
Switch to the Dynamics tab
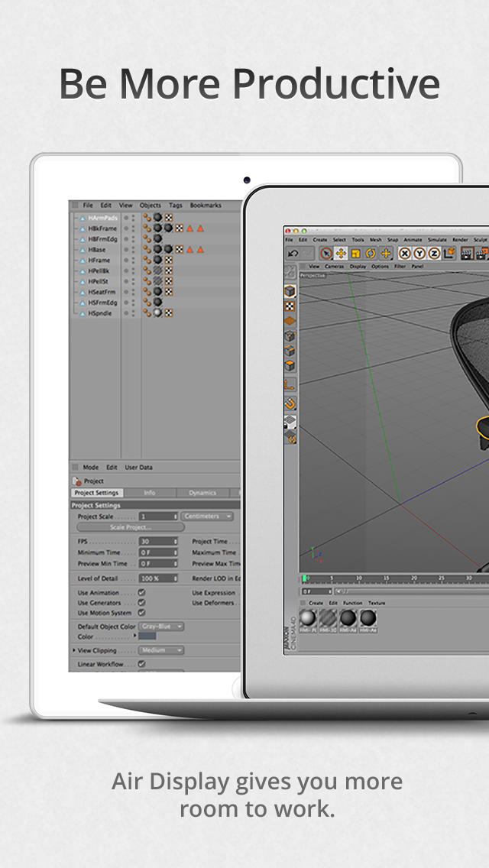pos(202,493)
